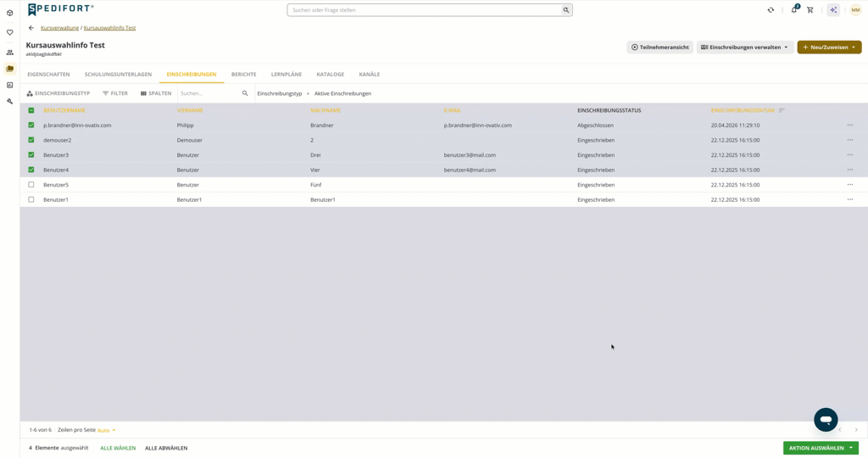
Task: Go to next page arrow
Action: [856, 430]
